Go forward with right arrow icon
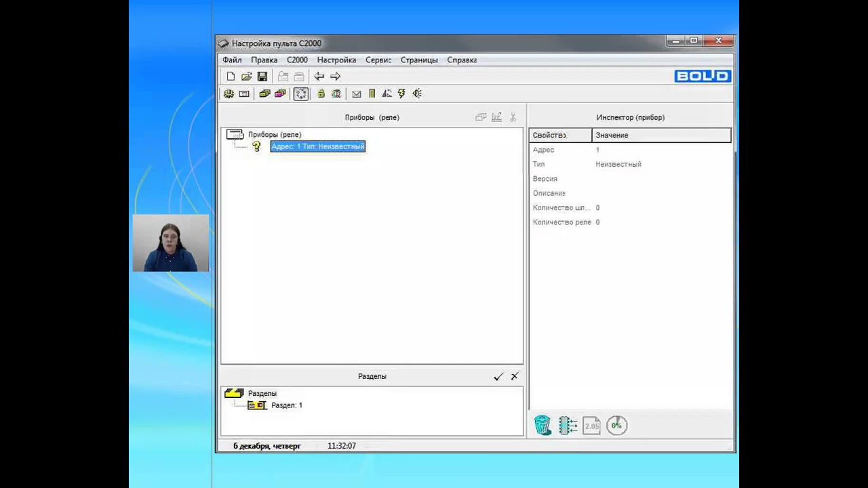868x488 pixels. pos(335,77)
